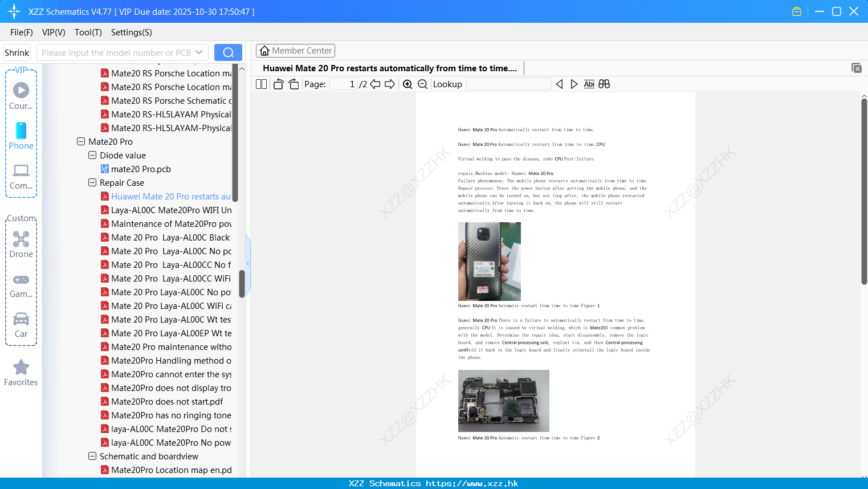Screen dimensions: 868x489
Task: Zoom out of the document
Action: pos(423,84)
